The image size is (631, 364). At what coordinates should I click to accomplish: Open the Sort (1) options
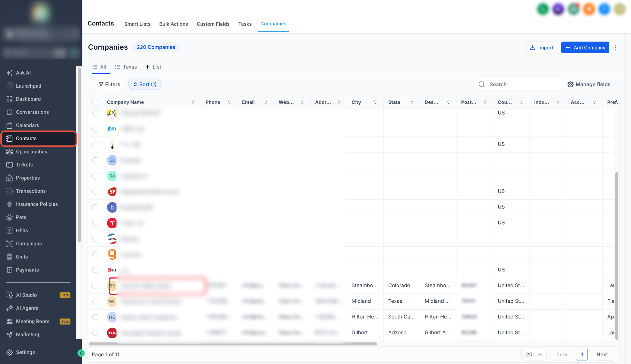(x=145, y=85)
